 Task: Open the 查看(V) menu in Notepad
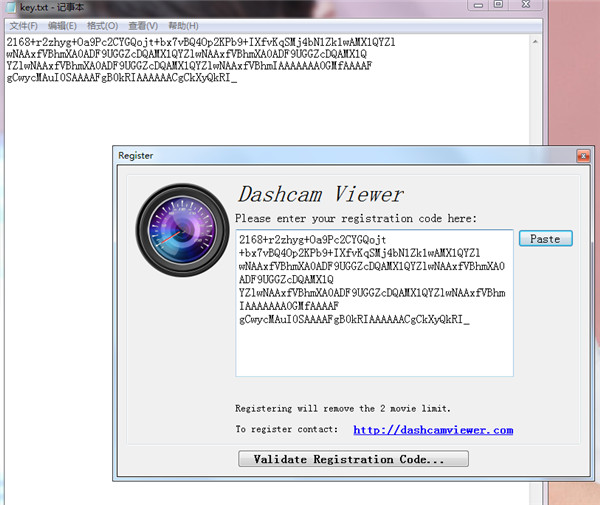point(143,26)
